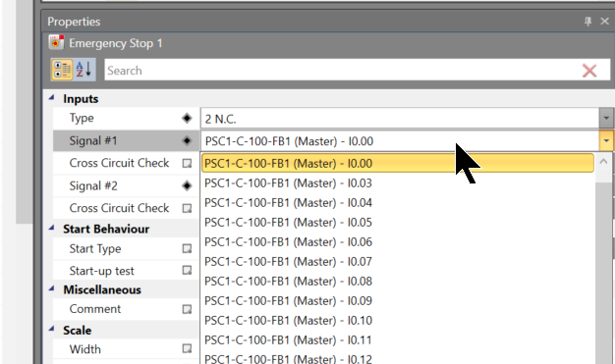
Task: Click diamond marker beside Signal #2
Action: pyautogui.click(x=187, y=185)
